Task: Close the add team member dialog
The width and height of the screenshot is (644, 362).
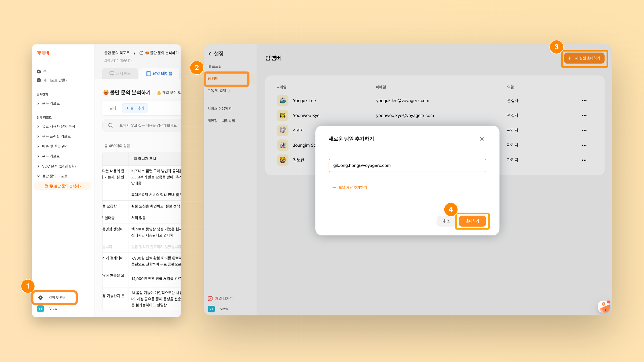Action: tap(482, 139)
